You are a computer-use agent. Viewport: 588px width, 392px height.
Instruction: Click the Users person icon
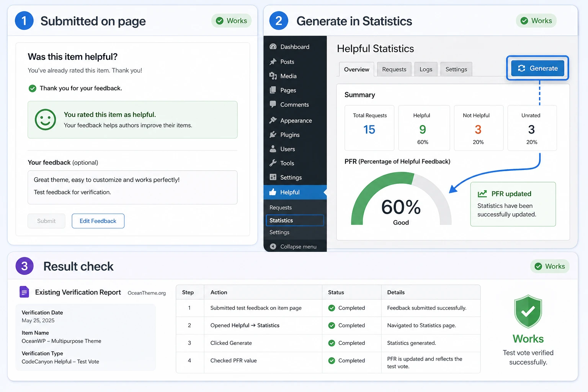coord(273,149)
